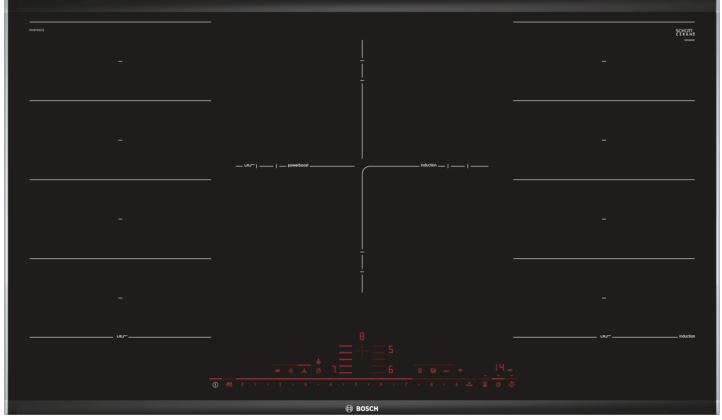Tap the leftmost red icon left of the 7 display
Image resolution: width=722 pixels, height=420 pixels.
(x=277, y=371)
